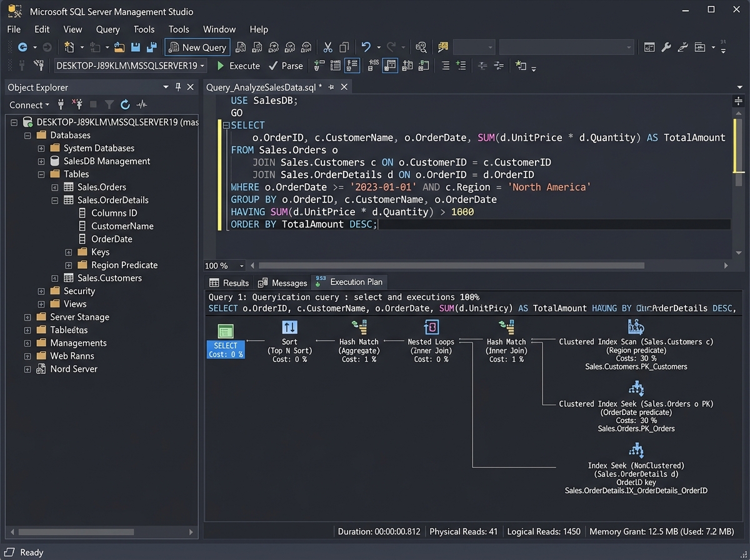Refresh the Object Explorer tree
The width and height of the screenshot is (750, 560).
coord(125,104)
